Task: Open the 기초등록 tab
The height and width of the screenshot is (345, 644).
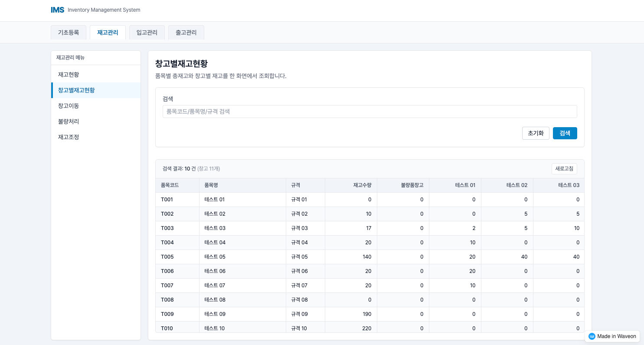Action: [x=69, y=33]
